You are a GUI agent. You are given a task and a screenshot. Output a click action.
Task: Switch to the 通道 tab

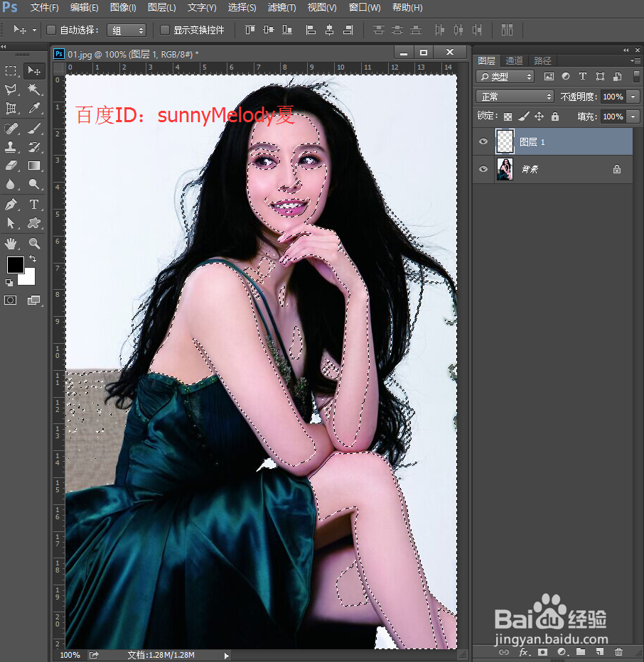(514, 61)
